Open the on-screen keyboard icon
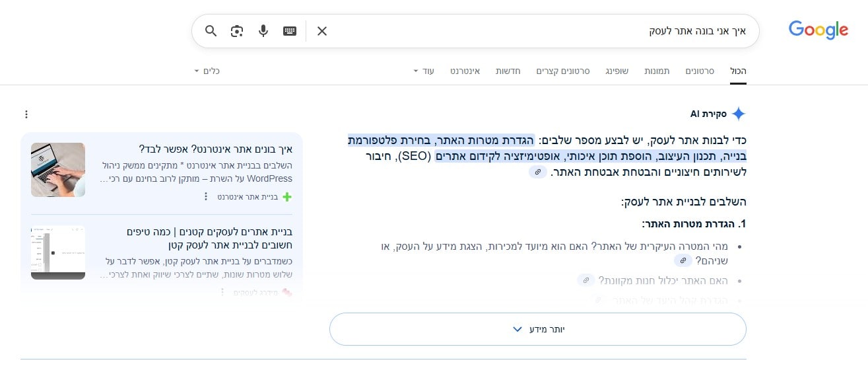The image size is (868, 382). 289,30
